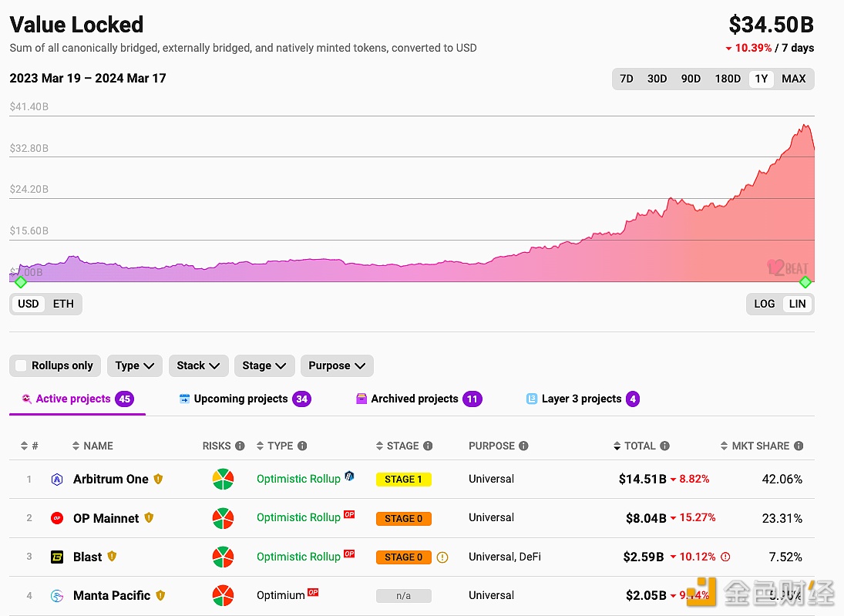Viewport: 844px width, 616px height.
Task: Click the OP Mainnet red logo icon
Action: pos(57,518)
